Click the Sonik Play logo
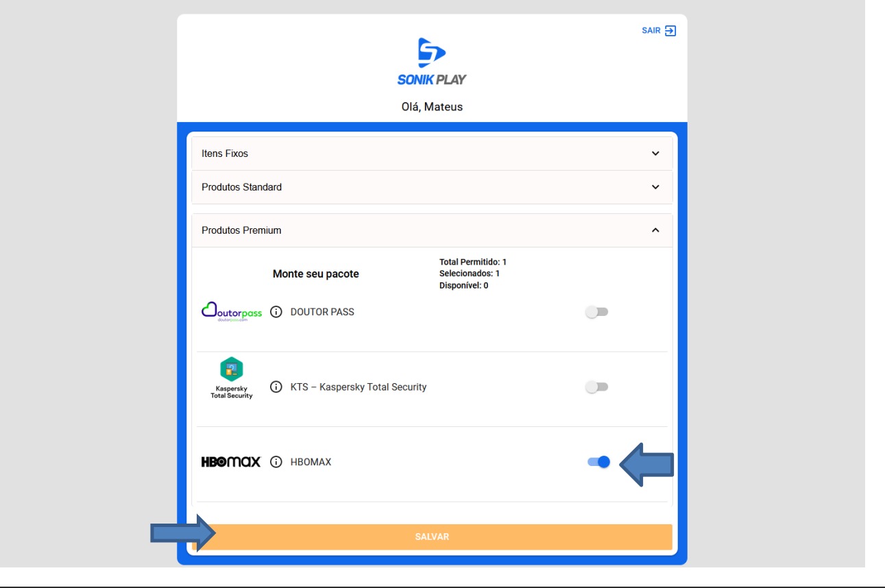This screenshot has width=885, height=588. tap(432, 62)
